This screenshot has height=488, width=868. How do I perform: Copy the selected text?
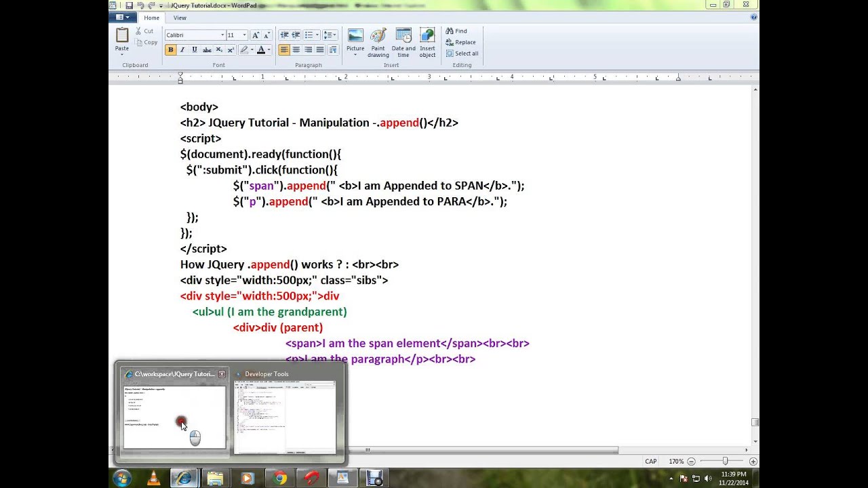click(x=146, y=42)
